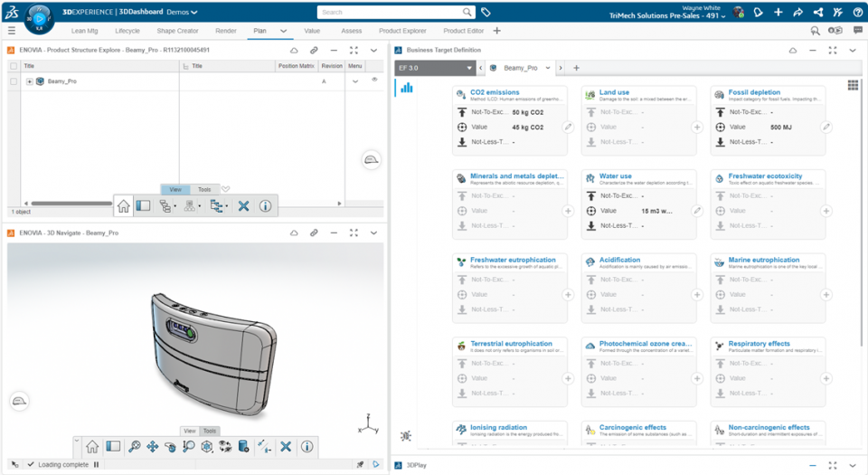Open view modes cube in 3D Navigate toolbar
This screenshot has width=868, height=475.
206,446
